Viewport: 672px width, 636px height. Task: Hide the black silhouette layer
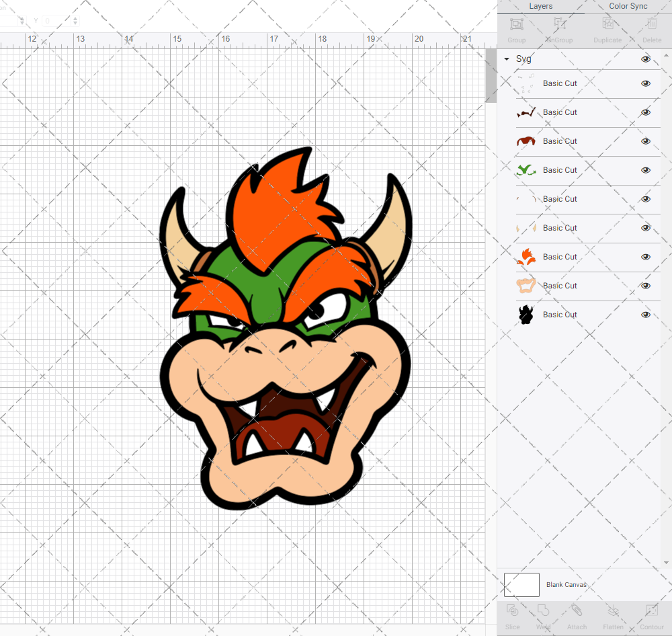tap(645, 315)
